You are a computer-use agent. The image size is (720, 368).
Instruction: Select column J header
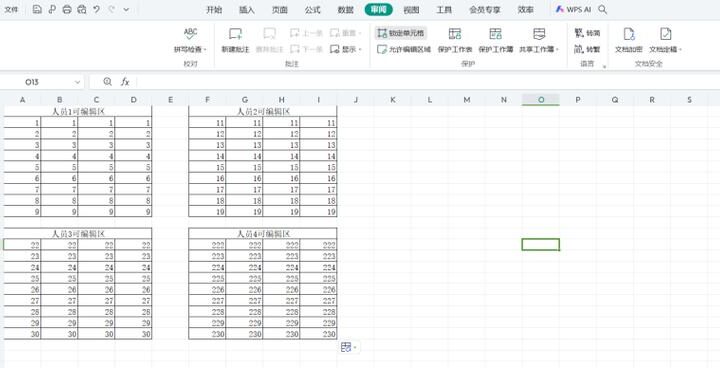pos(355,100)
